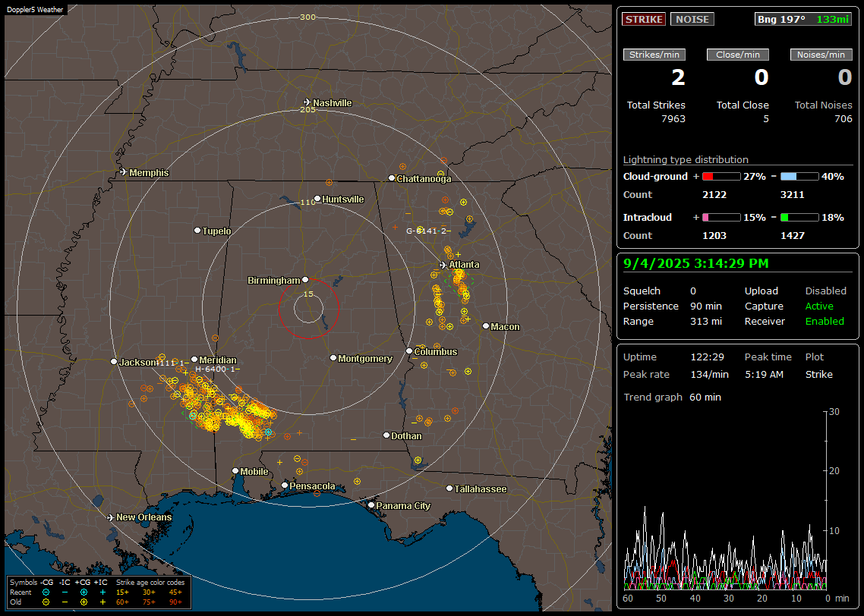Click the Lightning type distribution heading
This screenshot has height=616, width=864.
(686, 159)
